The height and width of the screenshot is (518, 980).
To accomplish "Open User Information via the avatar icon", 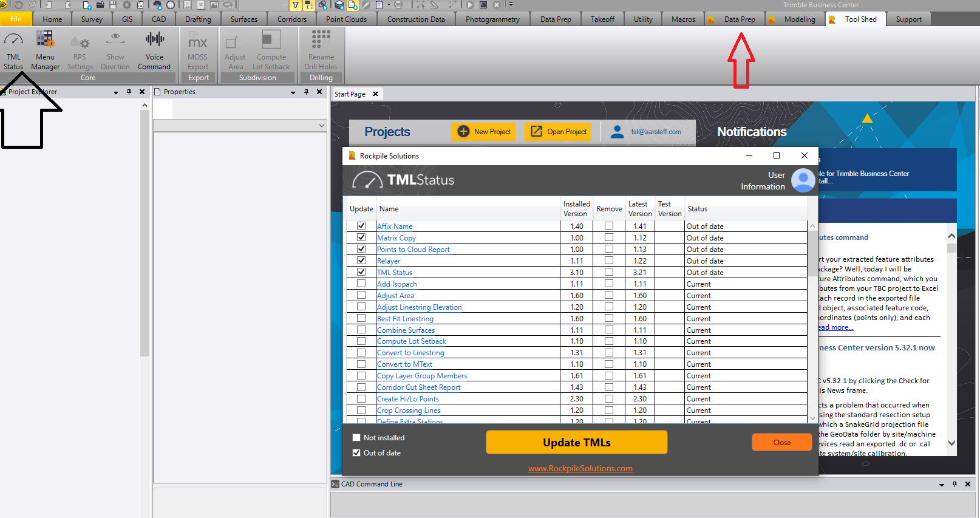I will point(803,180).
